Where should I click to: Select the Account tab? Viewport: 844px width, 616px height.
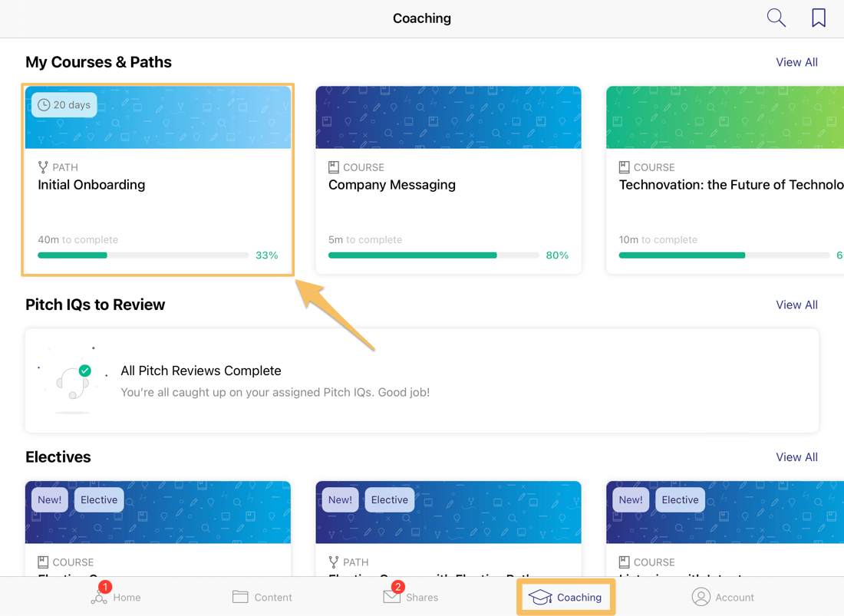pos(724,597)
